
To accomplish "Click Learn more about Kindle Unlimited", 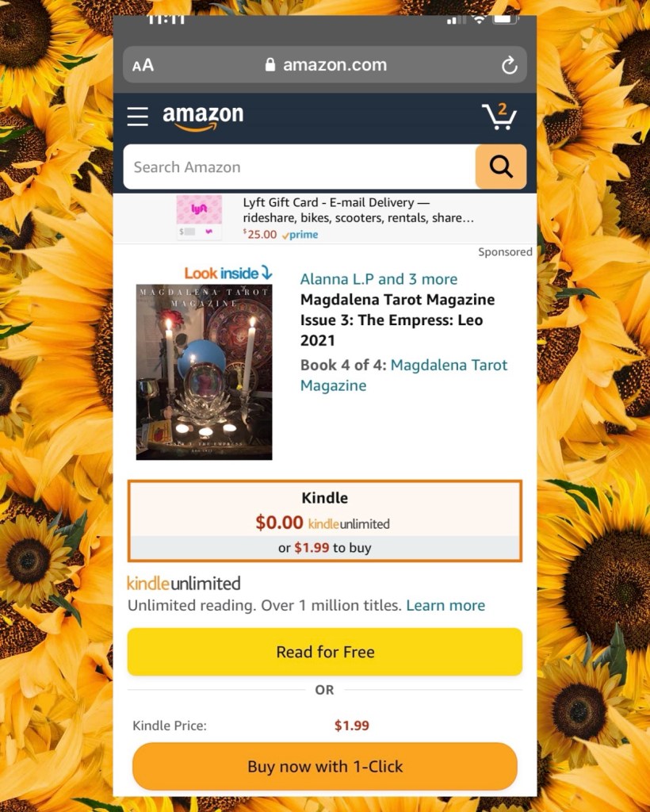I will [445, 605].
